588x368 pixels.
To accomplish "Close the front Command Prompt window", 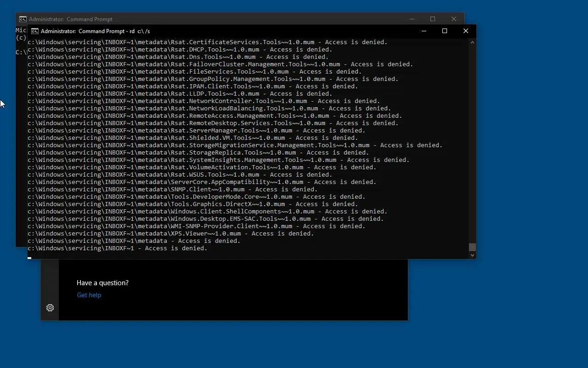I will point(466,31).
